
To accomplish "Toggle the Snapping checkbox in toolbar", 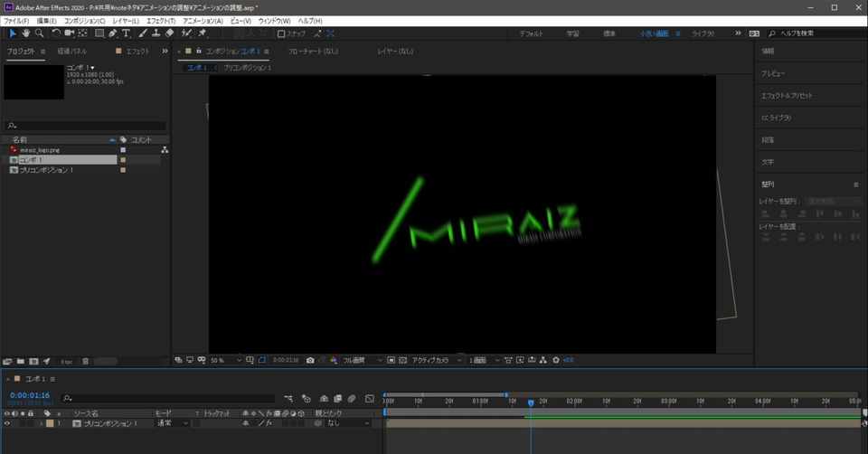I will point(281,33).
